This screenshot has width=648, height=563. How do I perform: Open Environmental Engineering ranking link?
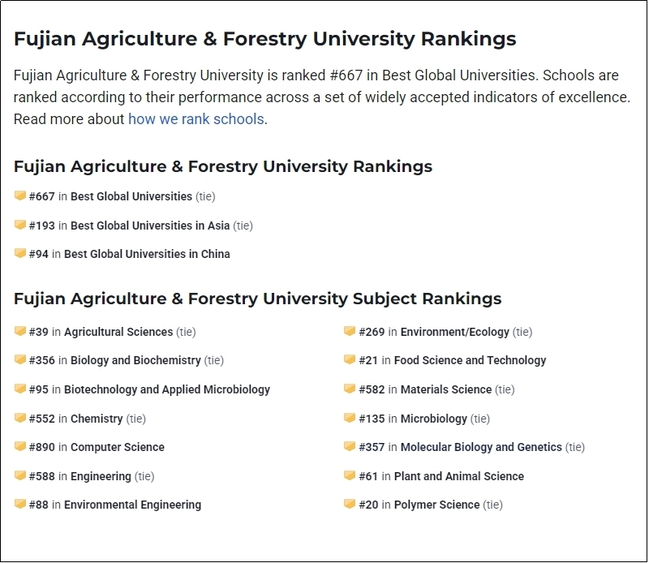click(x=132, y=505)
